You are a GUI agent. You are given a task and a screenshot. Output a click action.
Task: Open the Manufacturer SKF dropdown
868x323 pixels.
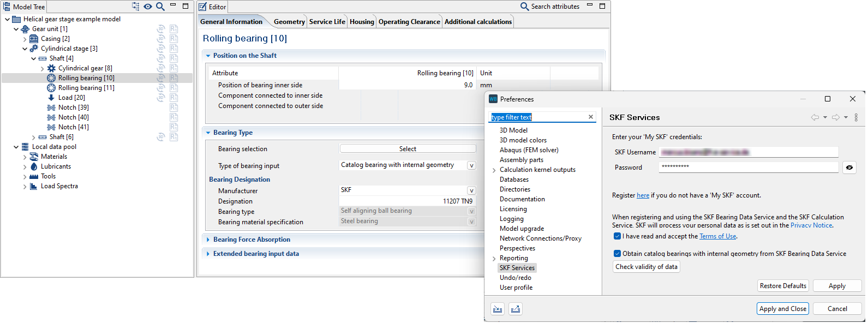coord(471,190)
